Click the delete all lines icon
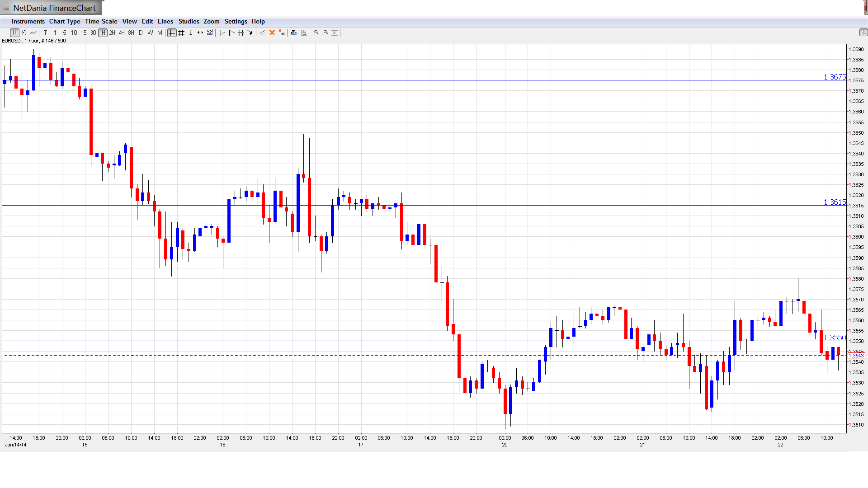 pos(282,33)
